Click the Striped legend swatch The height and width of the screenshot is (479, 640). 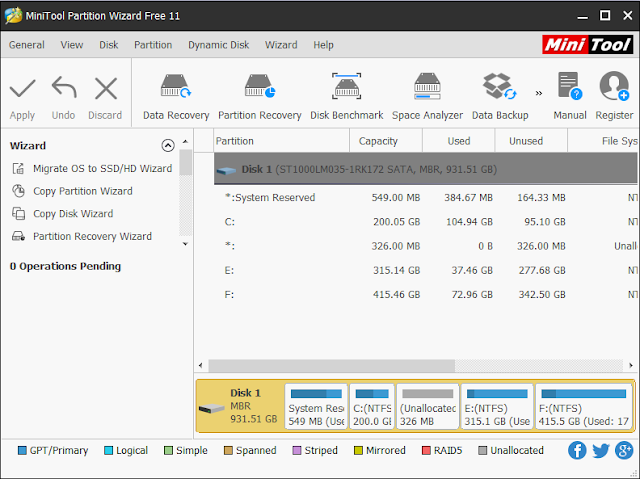pyautogui.click(x=297, y=450)
